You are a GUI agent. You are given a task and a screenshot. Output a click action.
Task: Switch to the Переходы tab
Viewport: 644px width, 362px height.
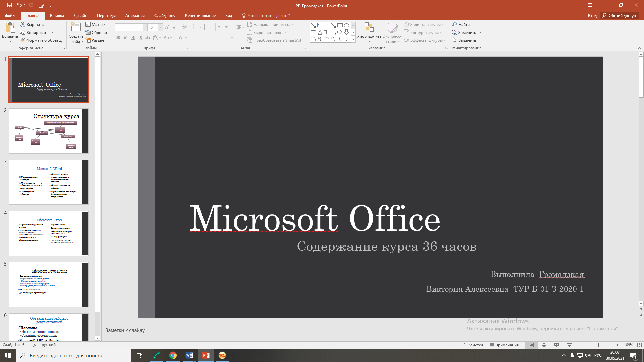pos(106,16)
